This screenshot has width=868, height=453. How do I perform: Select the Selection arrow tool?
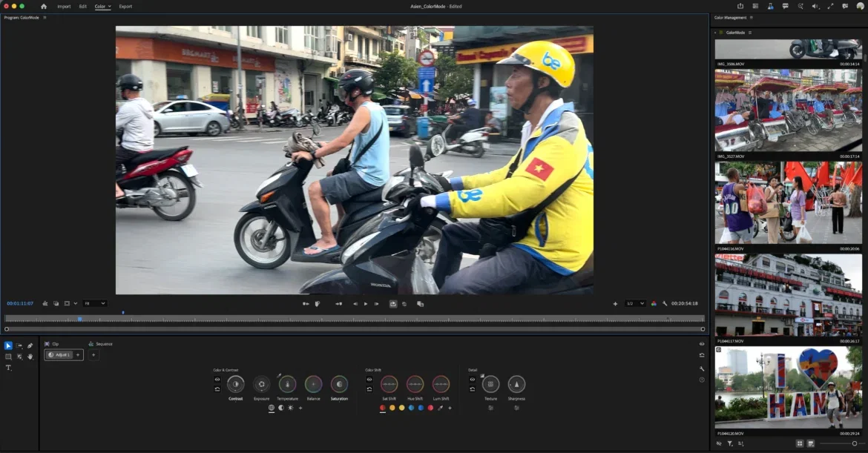(8, 345)
